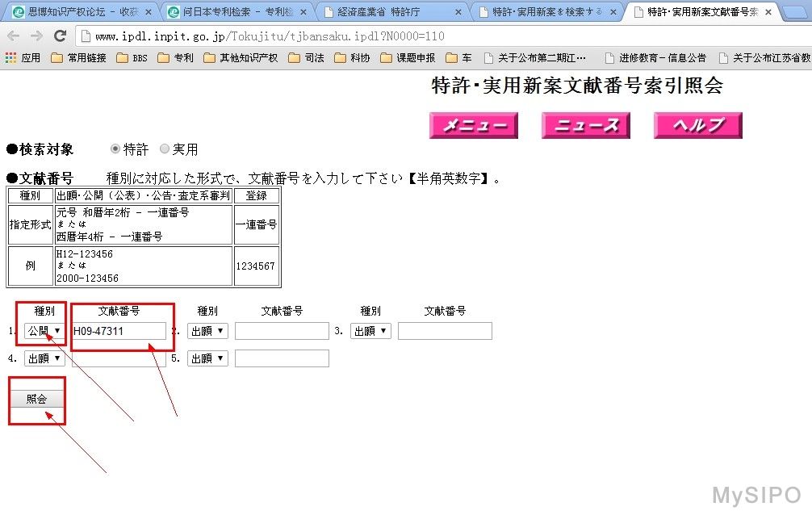Select the 実用 radio button
The height and width of the screenshot is (515, 812).
(165, 149)
